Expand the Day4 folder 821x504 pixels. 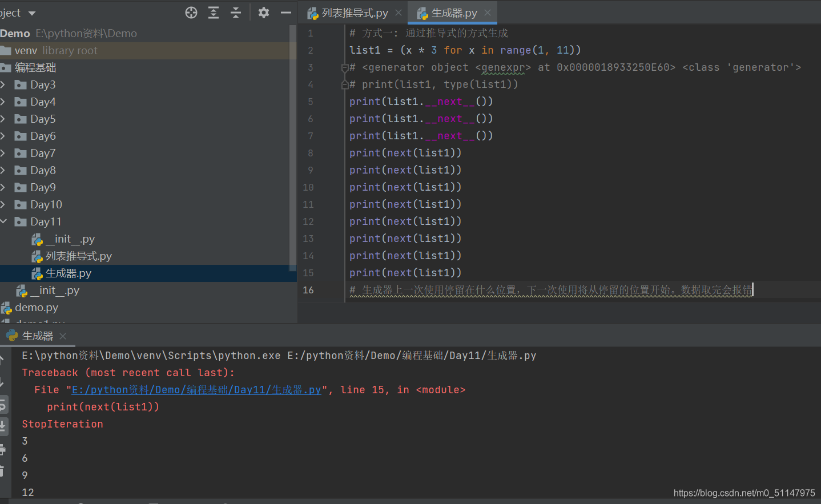[3, 102]
